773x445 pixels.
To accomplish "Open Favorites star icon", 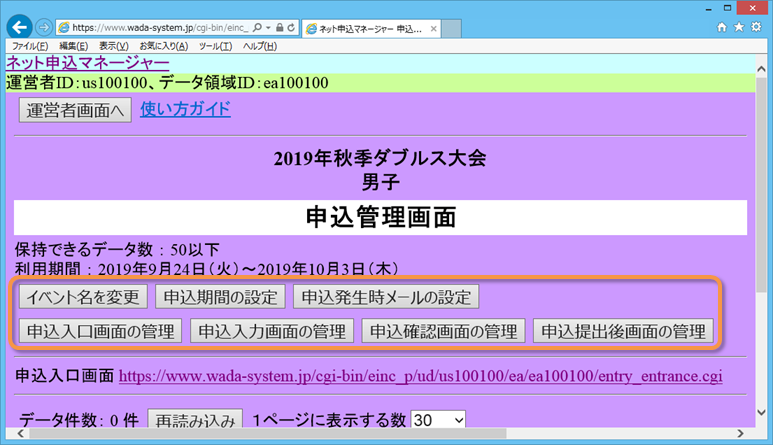I will coord(738,27).
